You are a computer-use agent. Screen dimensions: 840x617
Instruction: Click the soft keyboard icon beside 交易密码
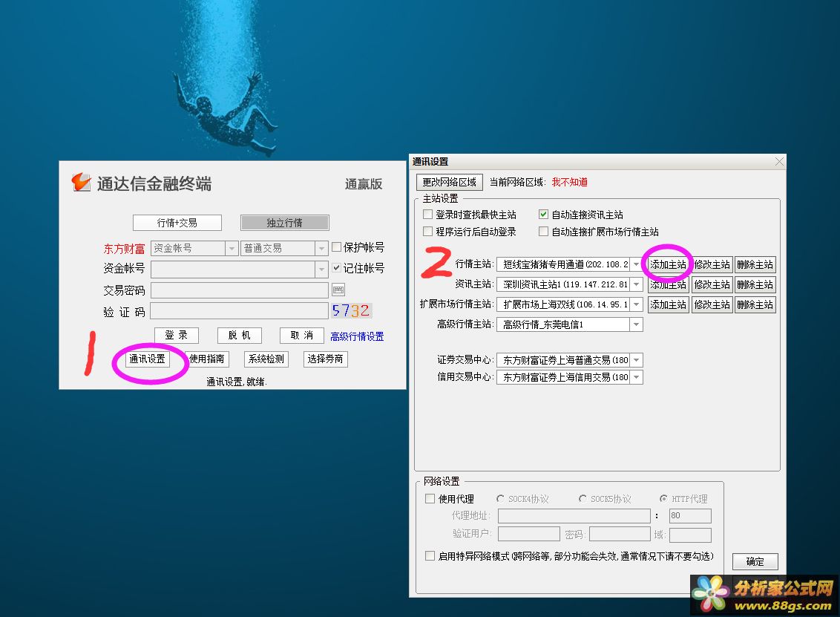[x=338, y=290]
